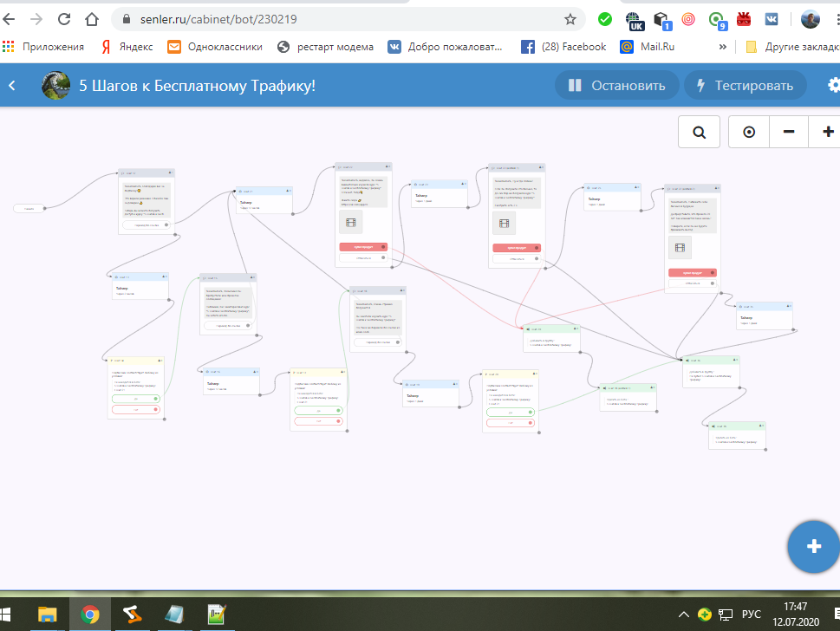Screen dimensions: 840x631
Task: Switch keyboard language via РУС indicator
Action: coord(751,615)
